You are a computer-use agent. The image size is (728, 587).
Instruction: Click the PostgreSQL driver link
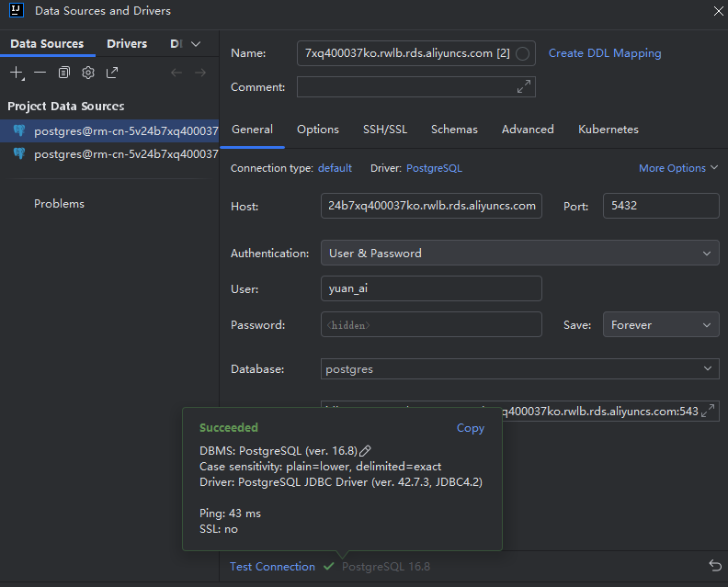(x=434, y=168)
